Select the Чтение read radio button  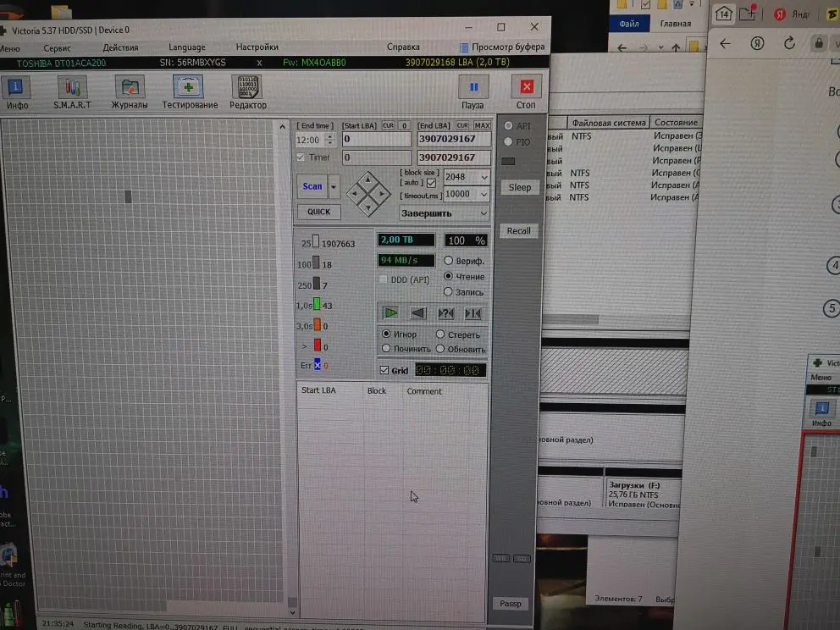(x=449, y=276)
